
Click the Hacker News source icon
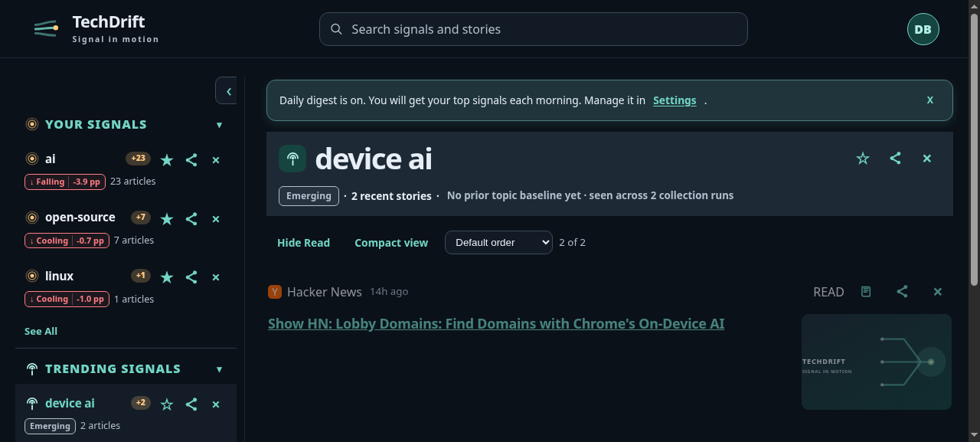pyautogui.click(x=275, y=292)
